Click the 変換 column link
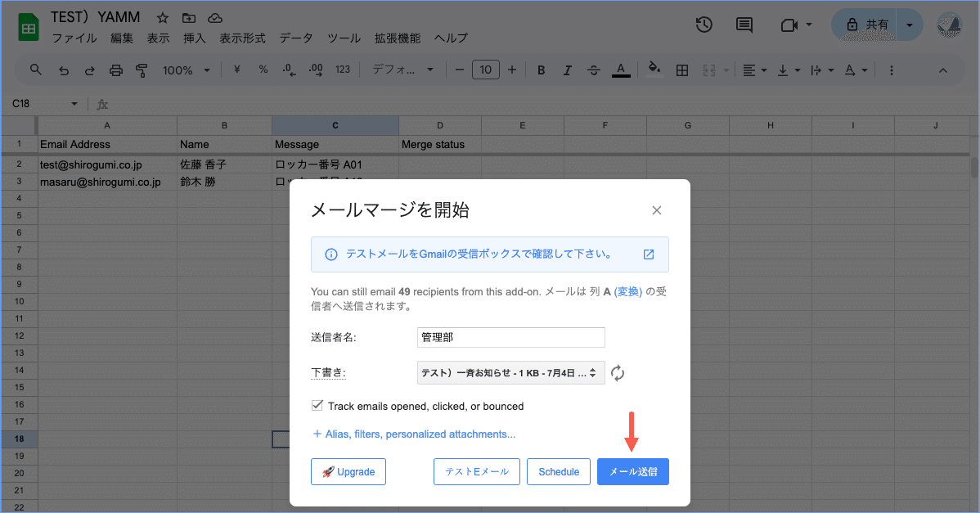This screenshot has height=513, width=980. click(628, 292)
